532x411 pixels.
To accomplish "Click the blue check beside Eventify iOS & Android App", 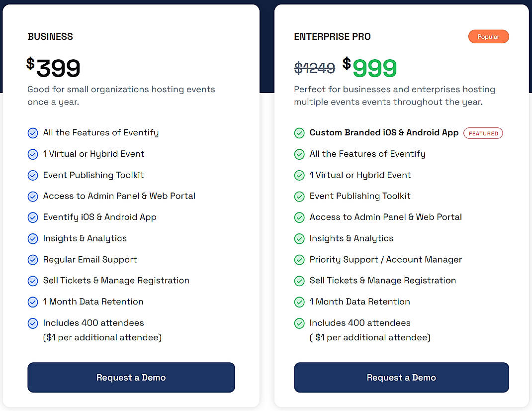I will [33, 217].
